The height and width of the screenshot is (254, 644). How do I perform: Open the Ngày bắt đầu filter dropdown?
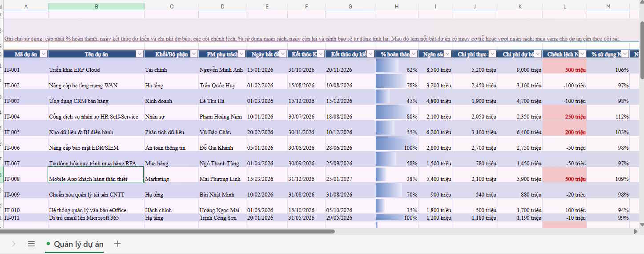(x=283, y=54)
